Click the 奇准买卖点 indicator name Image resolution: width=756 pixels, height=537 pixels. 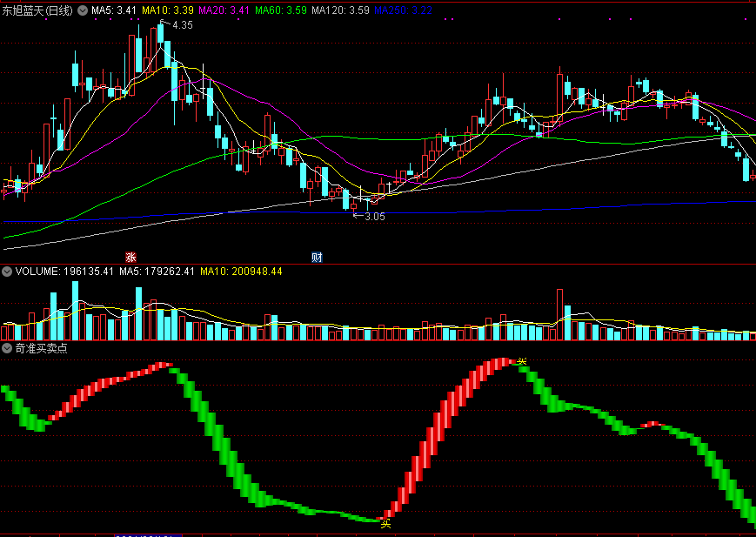[x=42, y=348]
